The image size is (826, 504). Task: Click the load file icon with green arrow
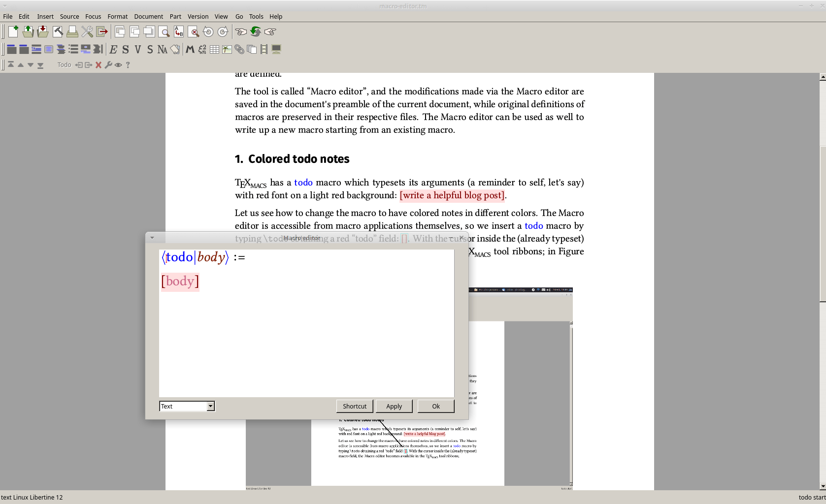pos(28,31)
